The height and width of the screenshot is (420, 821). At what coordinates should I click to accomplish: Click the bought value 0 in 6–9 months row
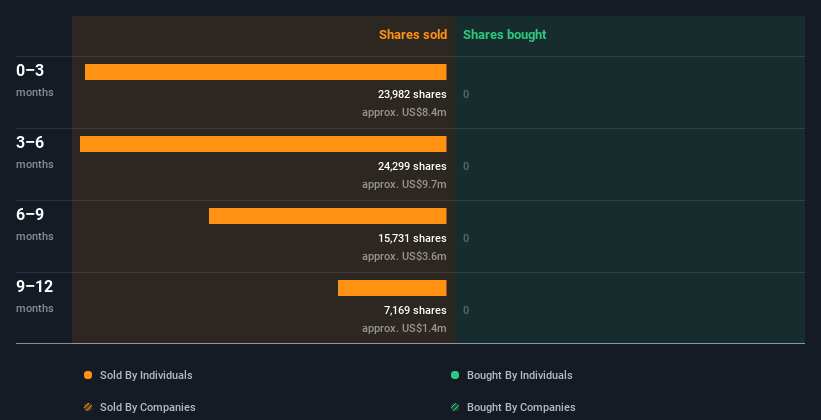tap(466, 239)
